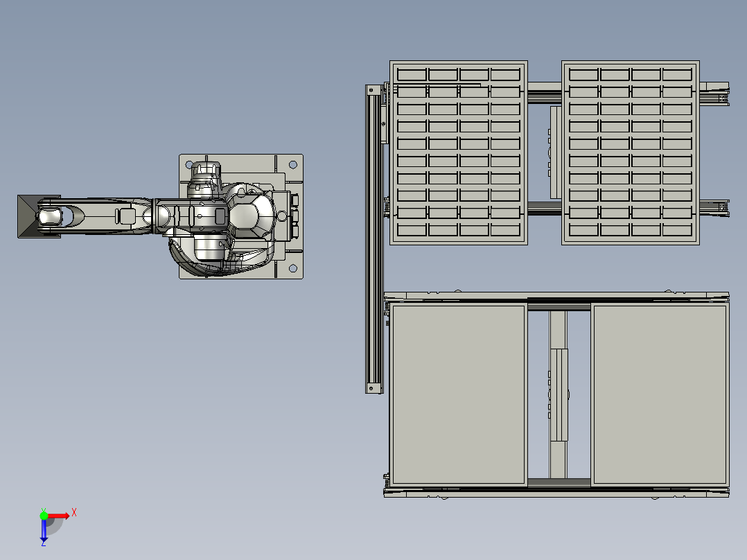This screenshot has height=560, width=747.
Task: Click the green Y axis dot of the triad
Action: pos(44,516)
